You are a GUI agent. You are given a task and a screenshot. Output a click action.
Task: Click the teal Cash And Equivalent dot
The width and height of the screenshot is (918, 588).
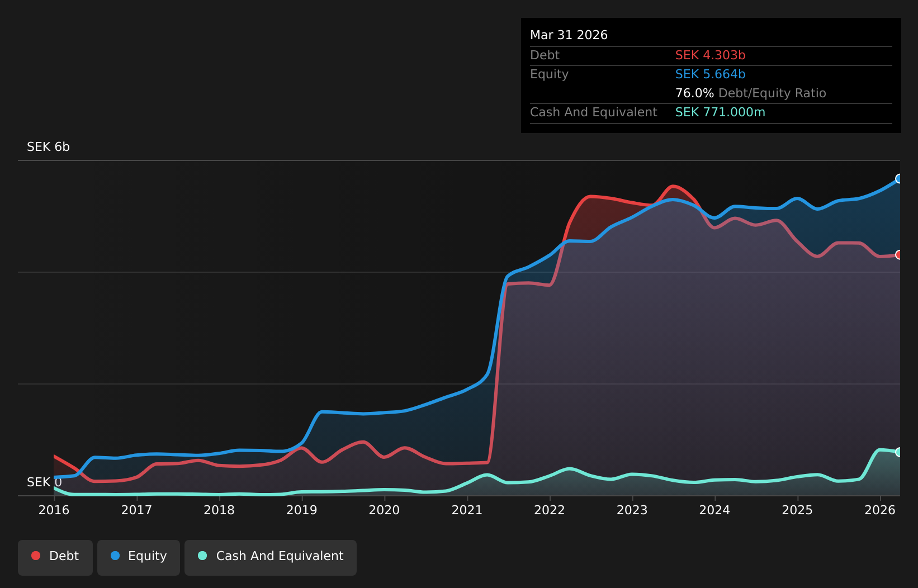pyautogui.click(x=202, y=556)
